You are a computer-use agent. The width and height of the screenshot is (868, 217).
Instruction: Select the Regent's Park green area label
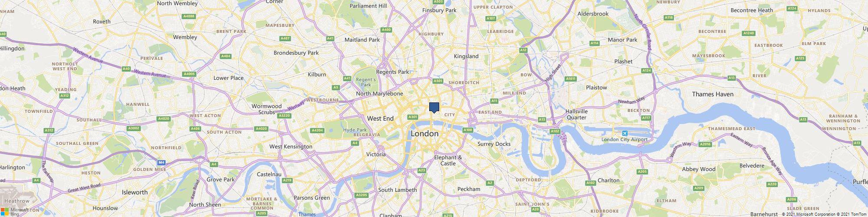(365, 82)
